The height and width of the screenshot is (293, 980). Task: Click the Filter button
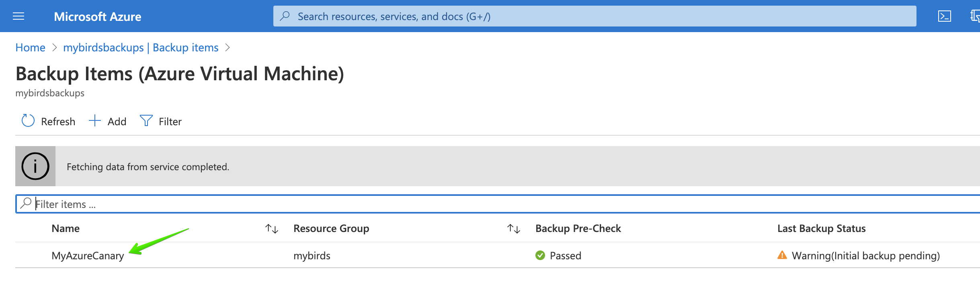160,121
